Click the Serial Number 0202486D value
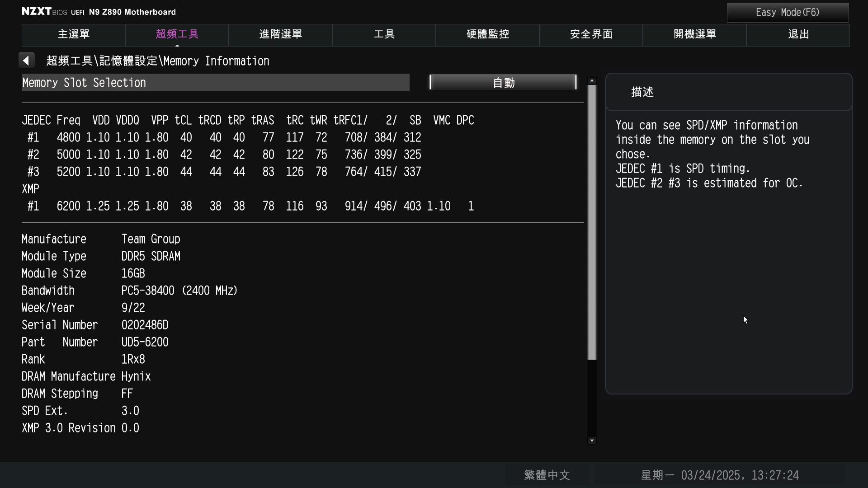This screenshot has height=488, width=868. [145, 325]
